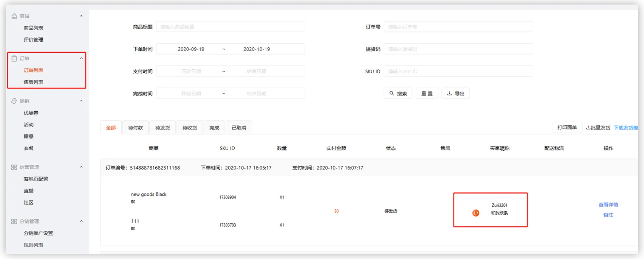Click the 批量发货 button

pyautogui.click(x=598, y=128)
